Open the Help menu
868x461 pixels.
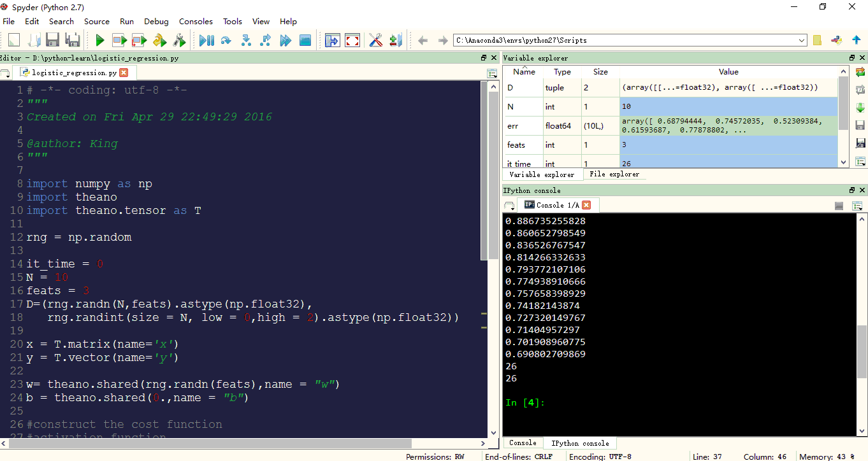point(289,21)
